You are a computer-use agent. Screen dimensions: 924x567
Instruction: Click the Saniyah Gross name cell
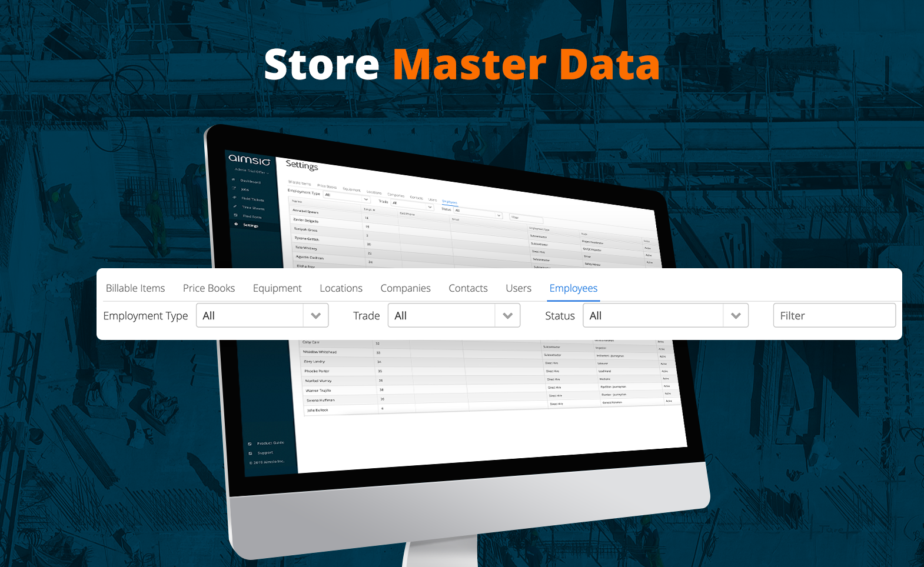tap(306, 229)
